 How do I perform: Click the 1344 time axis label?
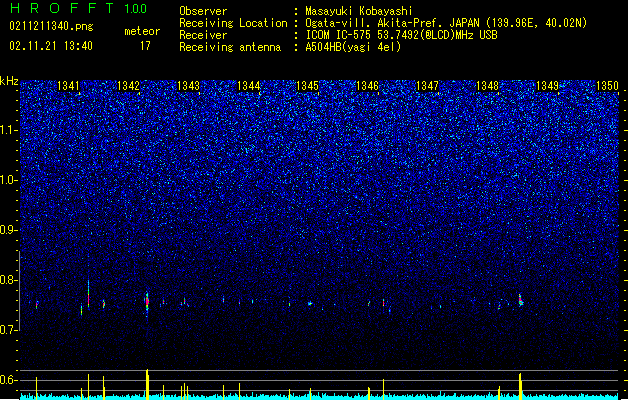248,86
